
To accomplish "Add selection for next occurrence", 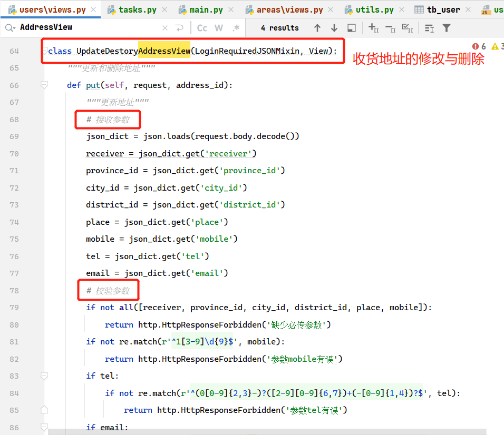I will pyautogui.click(x=373, y=28).
